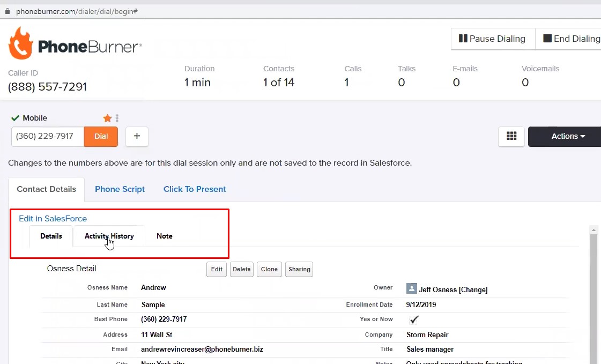Click the email andrewrevincreaser@phoneburner.biz

(x=202, y=349)
